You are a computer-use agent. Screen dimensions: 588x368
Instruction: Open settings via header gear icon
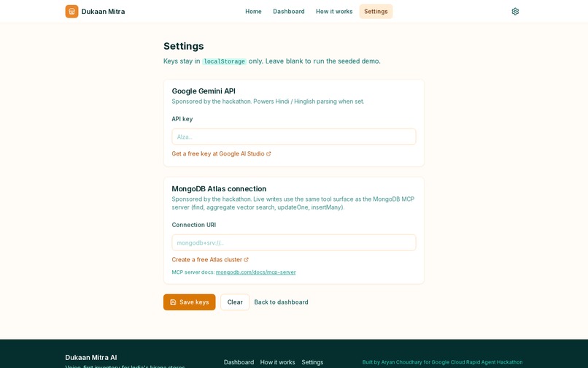tap(515, 11)
